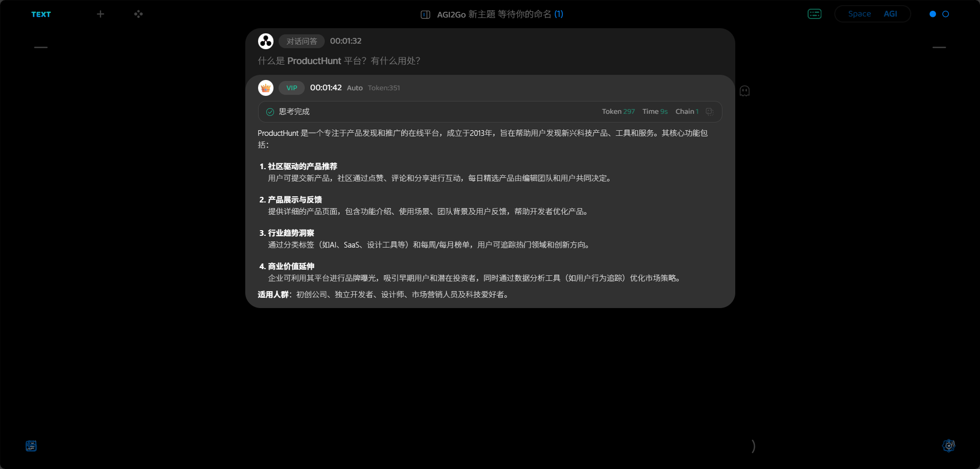The width and height of the screenshot is (980, 469).
Task: Click the VIP crown avatar icon
Action: pyautogui.click(x=266, y=88)
